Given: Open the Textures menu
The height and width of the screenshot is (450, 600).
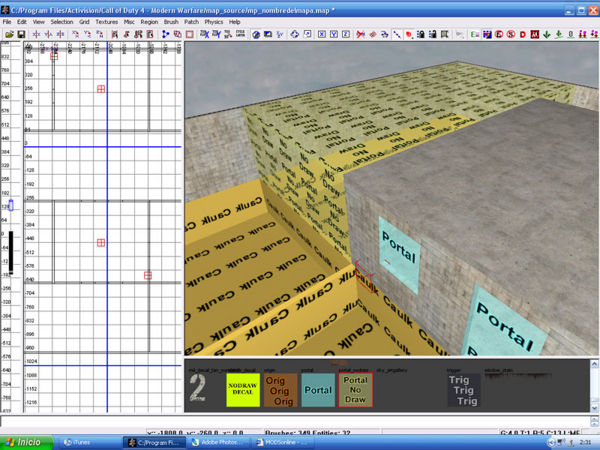Looking at the screenshot, I should pos(106,22).
